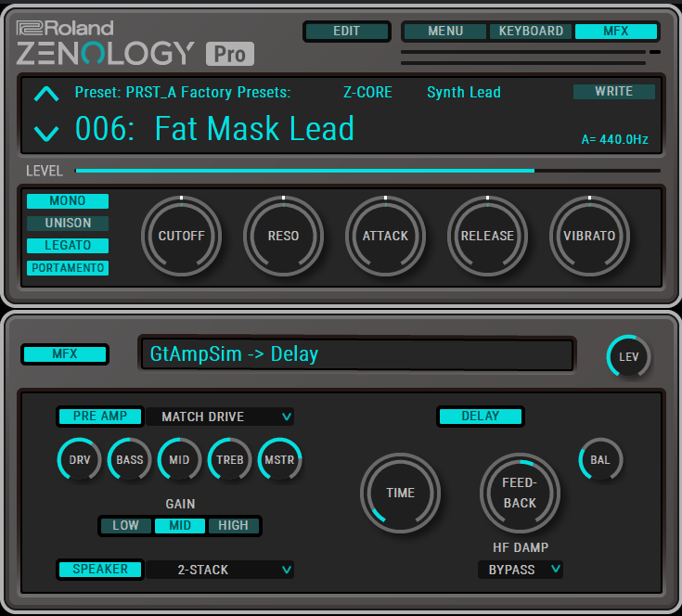
Task: Click the delay TIME knob
Action: 400,493
